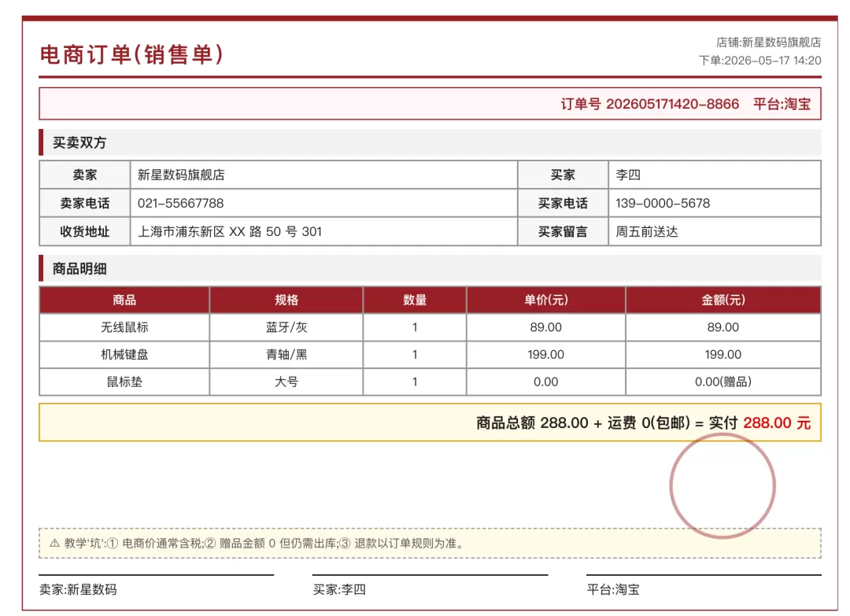
Task: Select seller name cell 新星数码旗舰店
Action: tap(324, 175)
